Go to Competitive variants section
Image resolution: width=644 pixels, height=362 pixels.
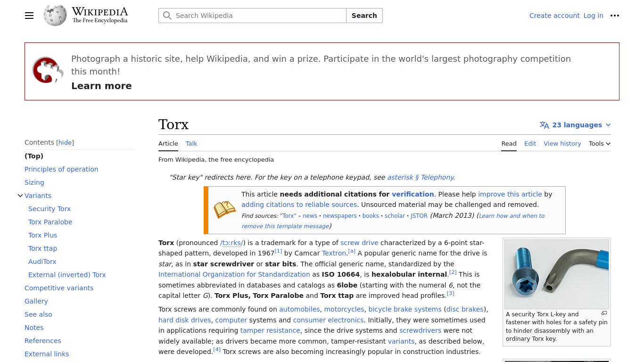(59, 288)
